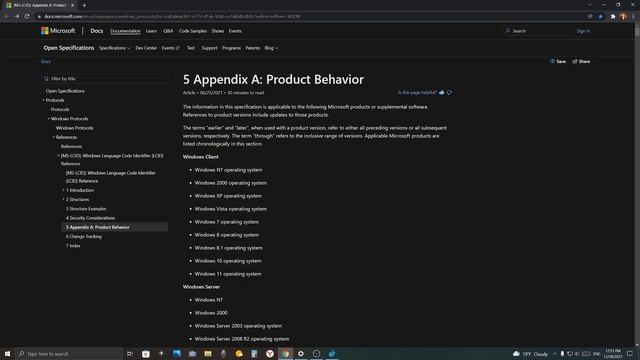Open 4 Security Considerations in sidebar
Viewport: 640px width, 360px height.
click(90, 218)
